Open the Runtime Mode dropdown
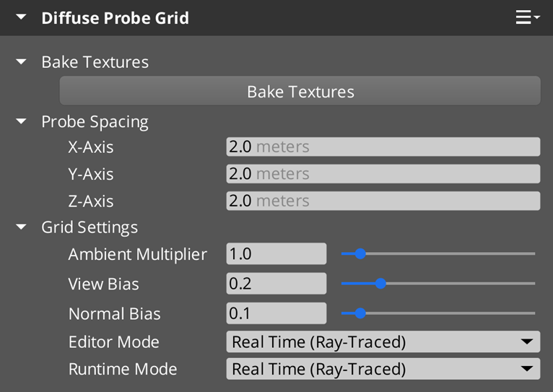This screenshot has height=392, width=553. click(383, 369)
